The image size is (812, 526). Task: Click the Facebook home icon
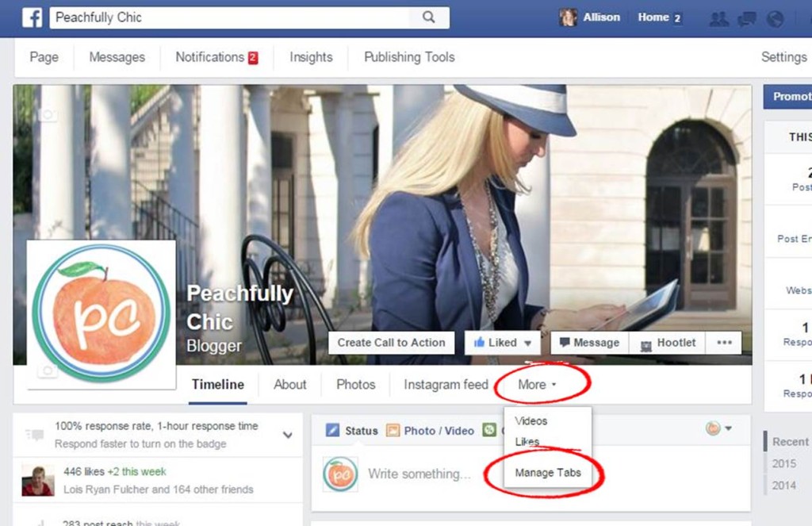(x=31, y=17)
